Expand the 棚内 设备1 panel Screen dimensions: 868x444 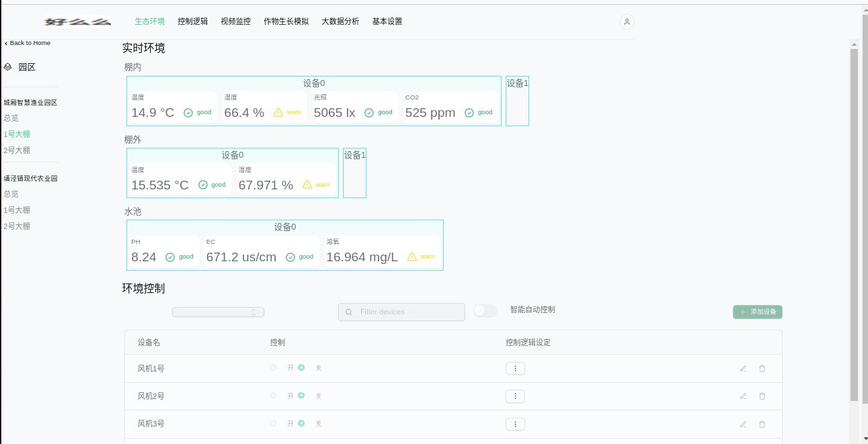pyautogui.click(x=517, y=101)
